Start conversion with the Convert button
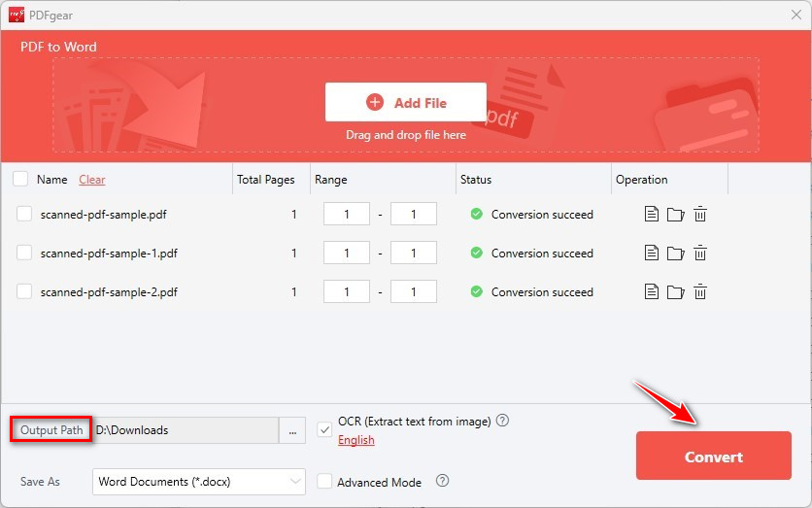This screenshot has height=508, width=812. 714,456
